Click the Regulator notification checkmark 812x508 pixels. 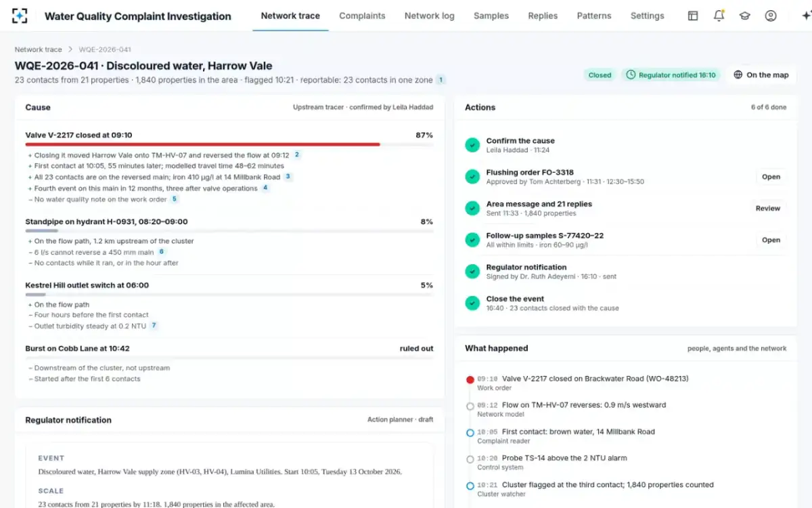click(472, 272)
